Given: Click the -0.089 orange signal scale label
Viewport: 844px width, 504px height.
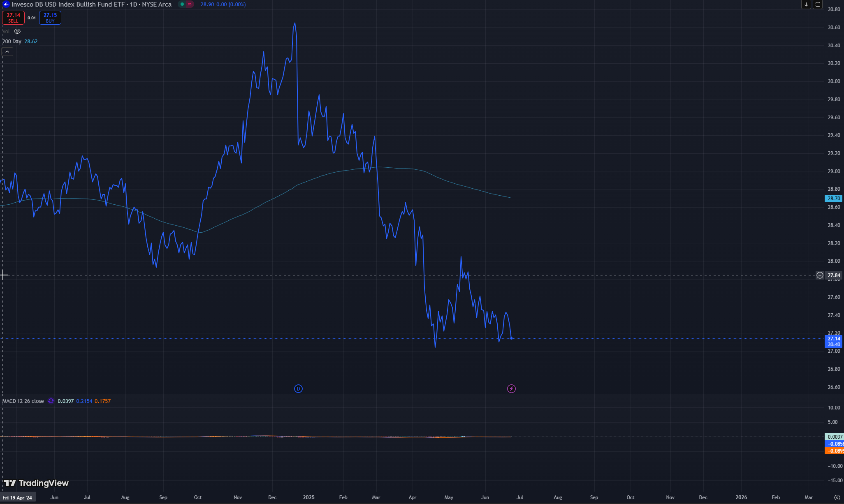Looking at the screenshot, I should click(834, 451).
